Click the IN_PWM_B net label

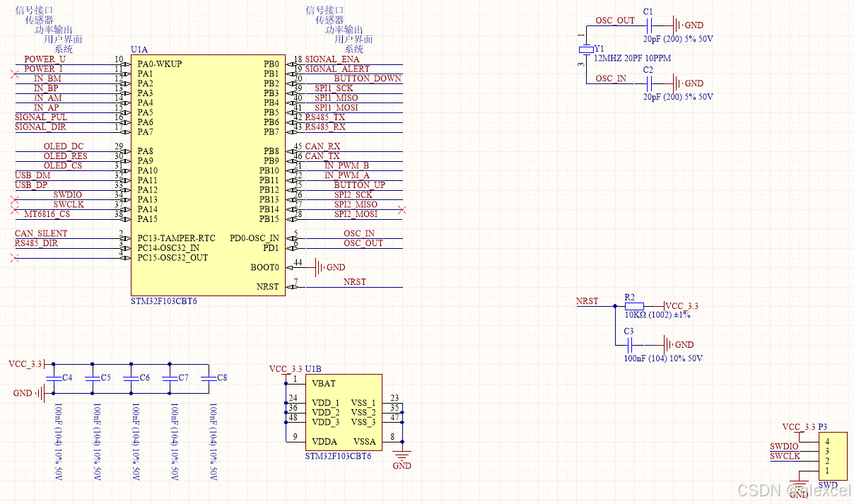pyautogui.click(x=347, y=166)
